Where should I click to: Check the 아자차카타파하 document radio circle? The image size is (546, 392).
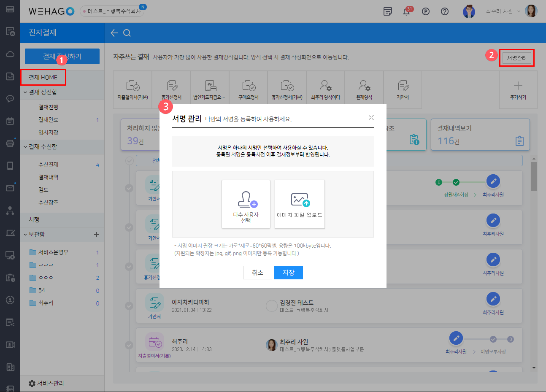coord(271,306)
